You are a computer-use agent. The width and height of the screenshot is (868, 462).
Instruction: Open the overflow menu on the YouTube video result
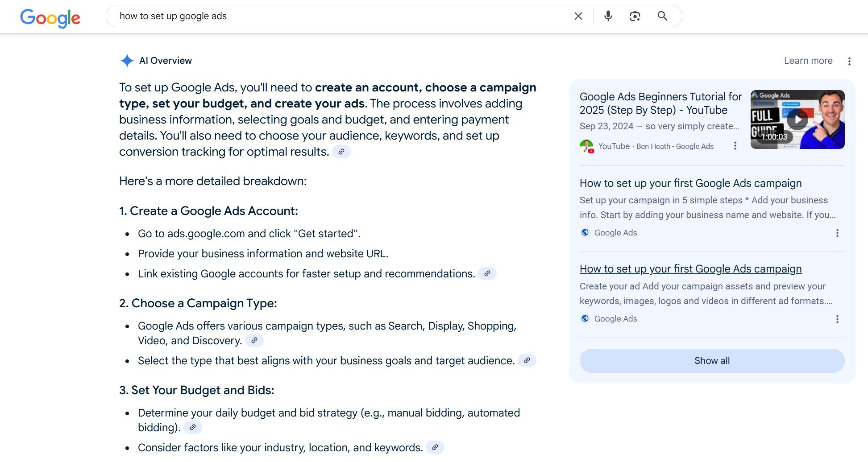(735, 146)
